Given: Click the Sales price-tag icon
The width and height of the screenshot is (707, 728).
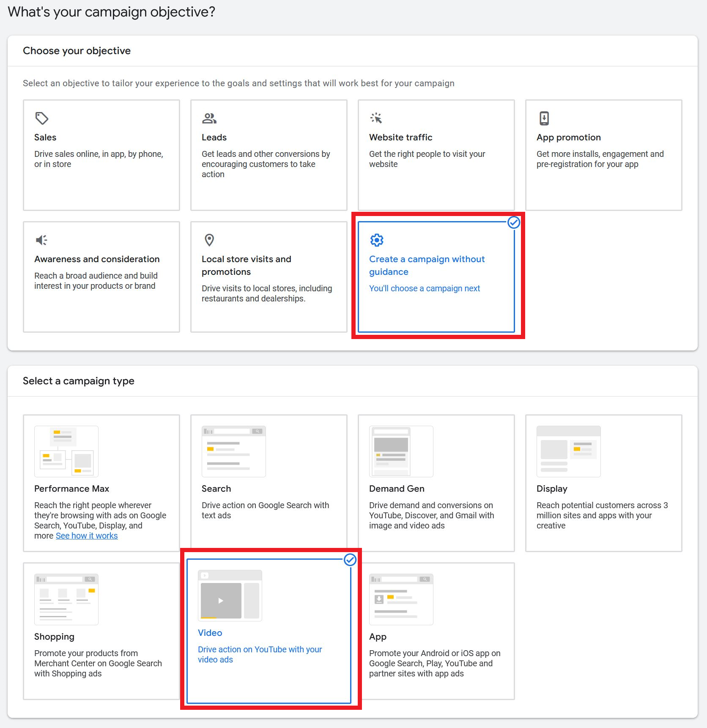Looking at the screenshot, I should click(x=41, y=118).
